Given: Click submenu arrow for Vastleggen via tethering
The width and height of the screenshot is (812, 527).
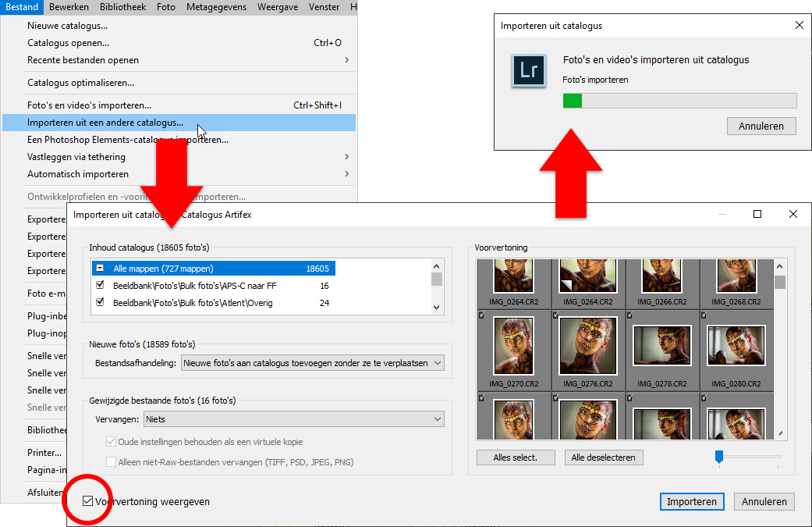Looking at the screenshot, I should click(346, 157).
